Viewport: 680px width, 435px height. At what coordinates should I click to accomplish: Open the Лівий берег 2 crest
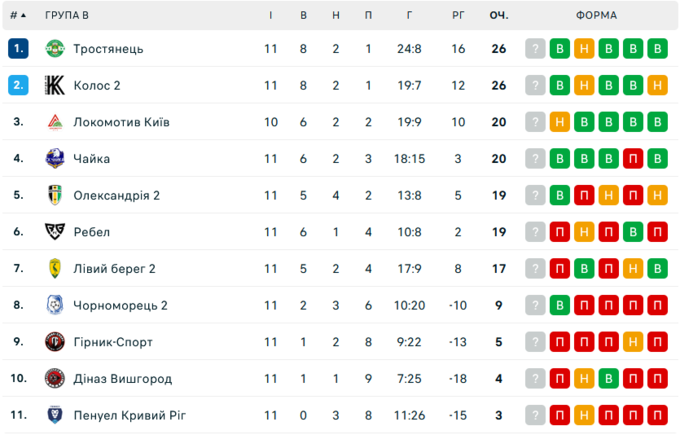click(x=55, y=268)
